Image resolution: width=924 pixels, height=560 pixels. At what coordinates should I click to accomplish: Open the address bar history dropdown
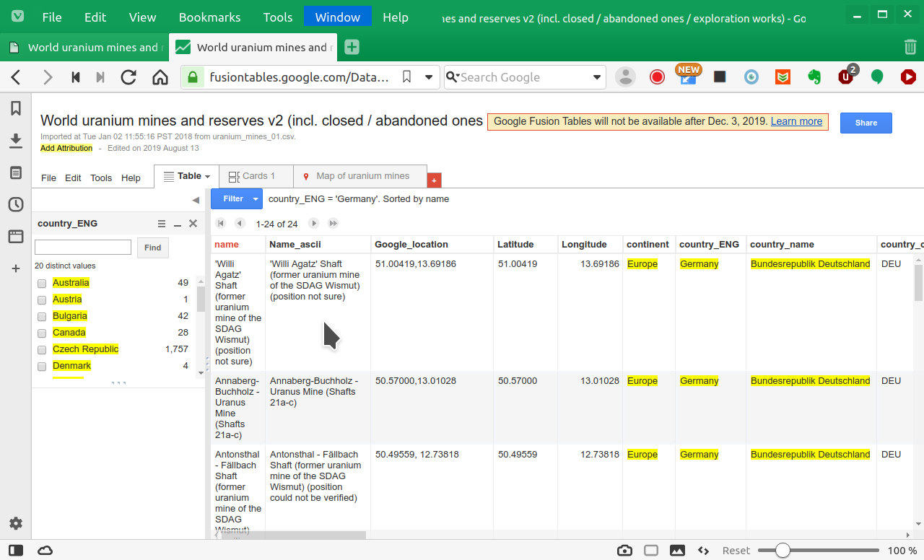click(429, 77)
